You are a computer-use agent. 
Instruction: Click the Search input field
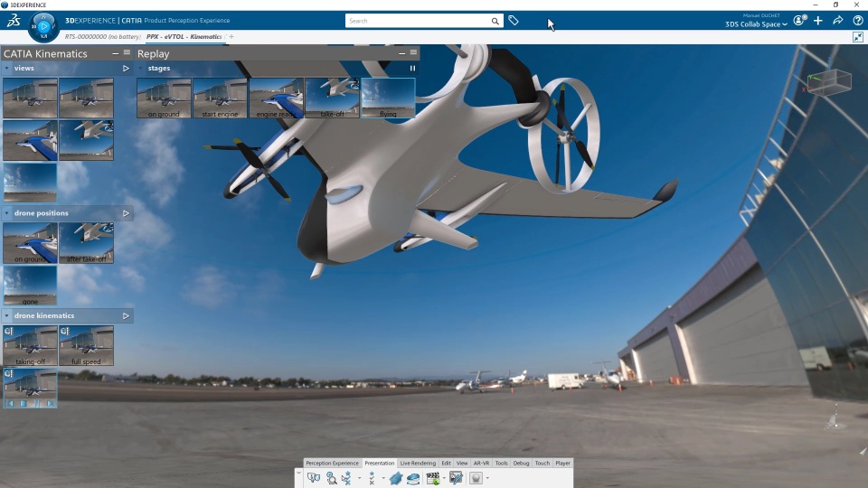pyautogui.click(x=418, y=21)
